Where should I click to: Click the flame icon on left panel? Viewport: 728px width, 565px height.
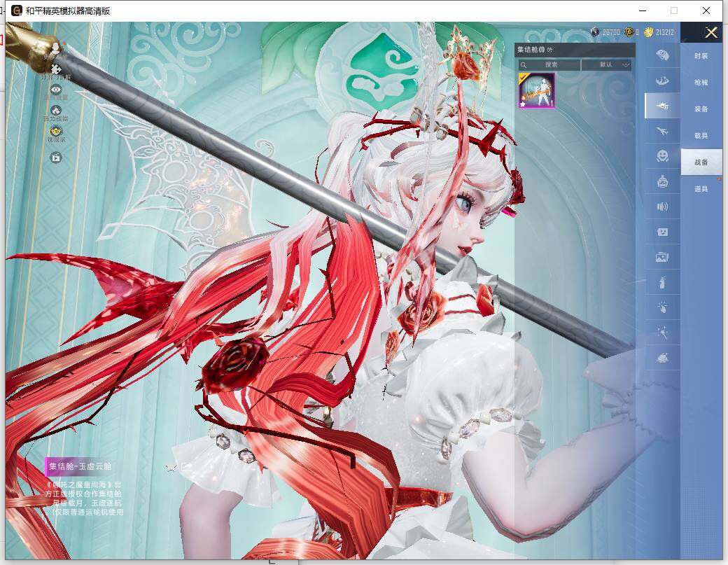pos(56,111)
